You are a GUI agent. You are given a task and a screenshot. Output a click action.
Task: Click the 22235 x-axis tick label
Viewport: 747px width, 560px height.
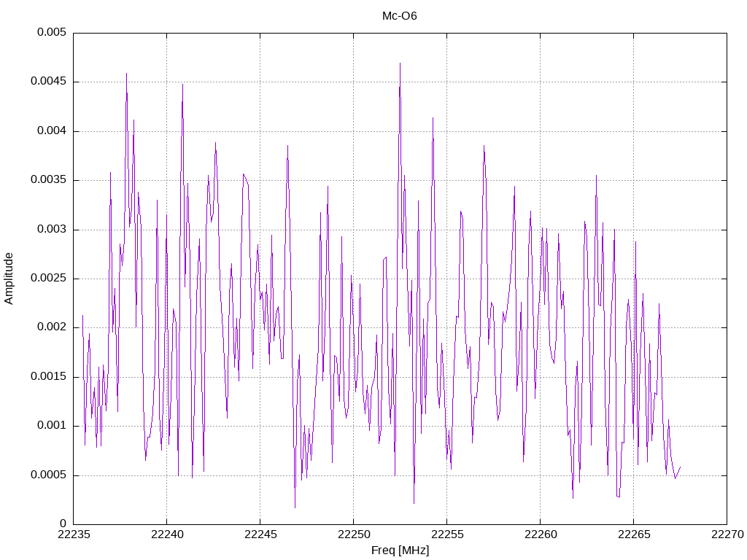tap(74, 534)
